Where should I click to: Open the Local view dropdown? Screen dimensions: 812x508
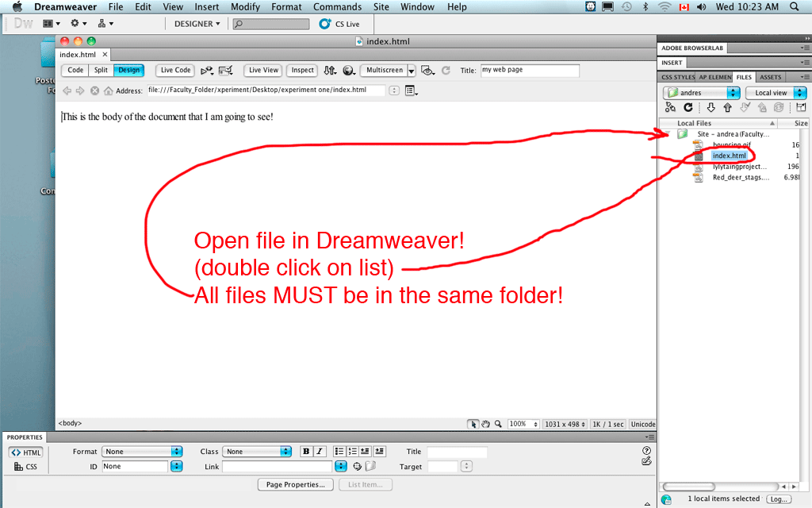(776, 93)
